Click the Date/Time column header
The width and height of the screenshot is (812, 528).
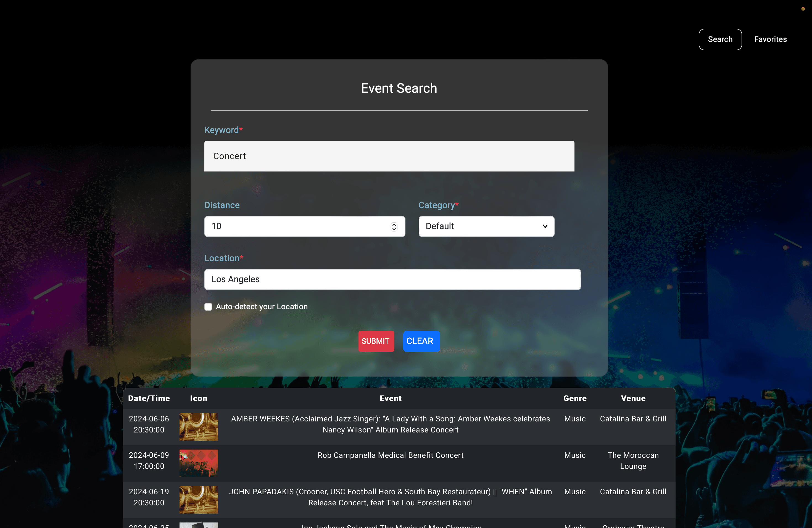pos(149,398)
